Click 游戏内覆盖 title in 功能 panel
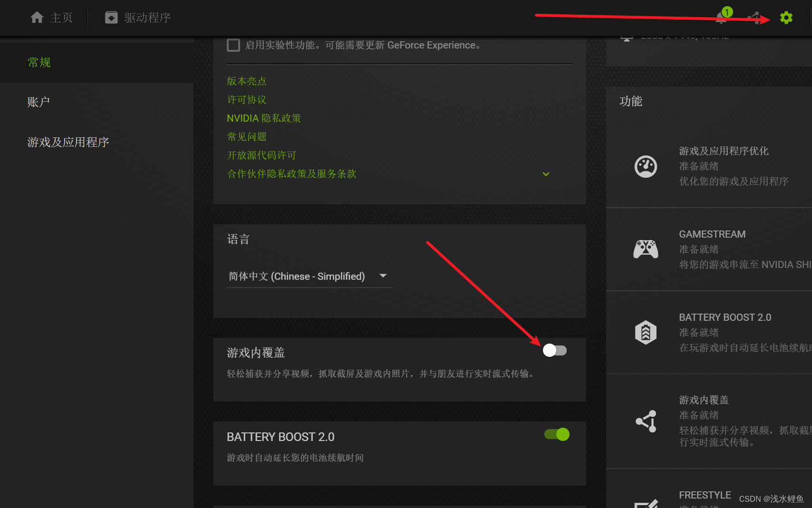This screenshot has height=508, width=812. (x=704, y=400)
